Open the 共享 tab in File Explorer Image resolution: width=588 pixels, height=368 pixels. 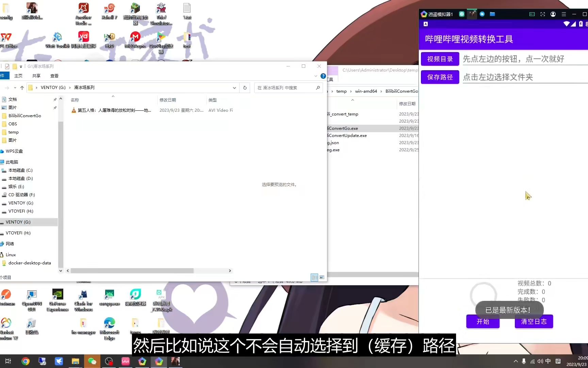click(36, 76)
